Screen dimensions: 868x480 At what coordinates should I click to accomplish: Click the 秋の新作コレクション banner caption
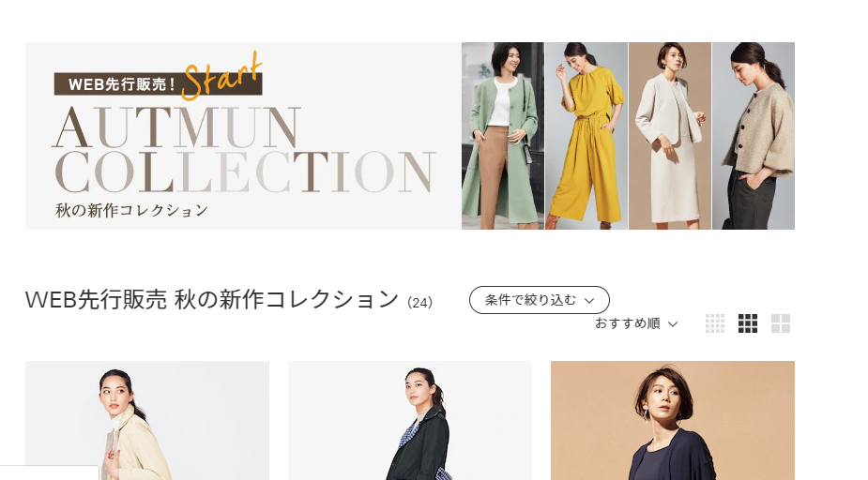click(131, 210)
